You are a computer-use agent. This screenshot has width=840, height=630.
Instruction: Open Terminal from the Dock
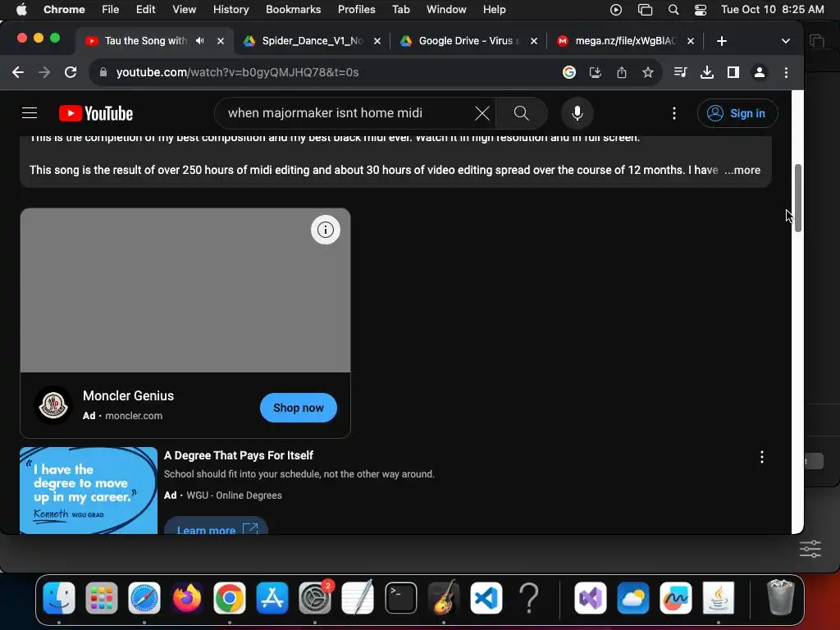pos(400,598)
